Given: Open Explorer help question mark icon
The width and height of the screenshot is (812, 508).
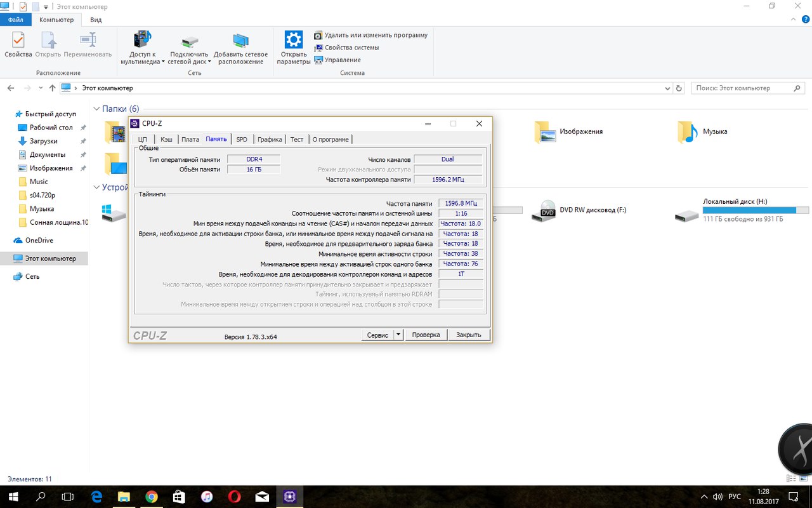Looking at the screenshot, I should [x=806, y=20].
